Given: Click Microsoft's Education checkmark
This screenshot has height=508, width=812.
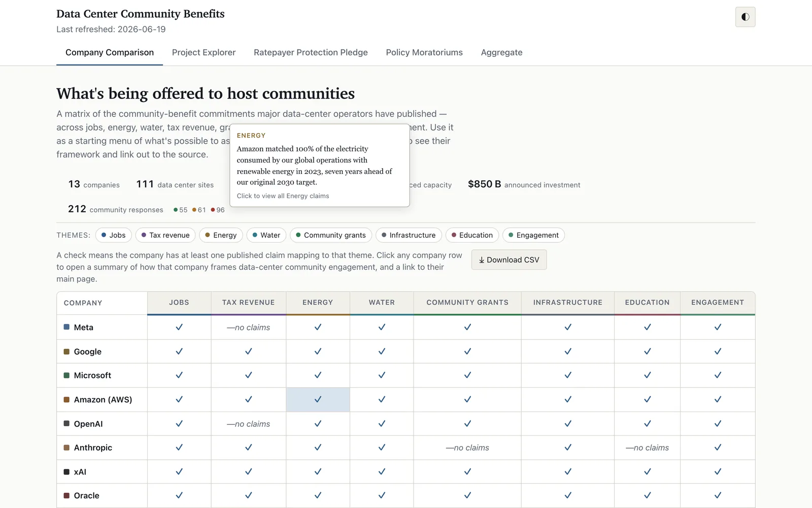Looking at the screenshot, I should click(648, 375).
